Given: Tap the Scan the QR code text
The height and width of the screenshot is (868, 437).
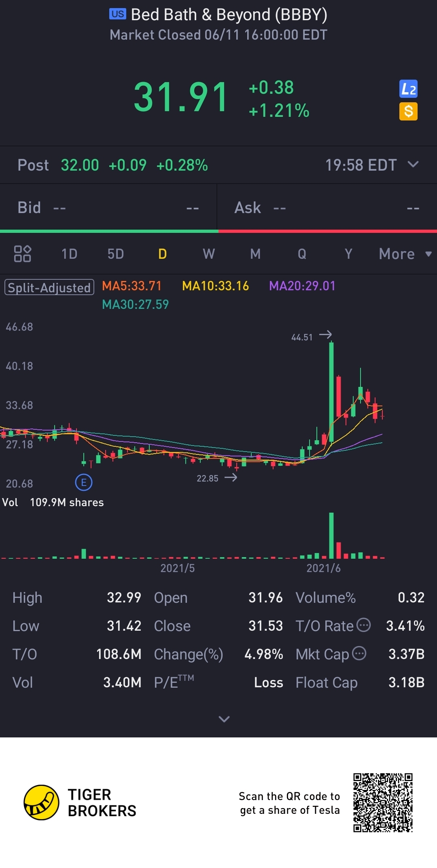Looking at the screenshot, I should coord(289,803).
